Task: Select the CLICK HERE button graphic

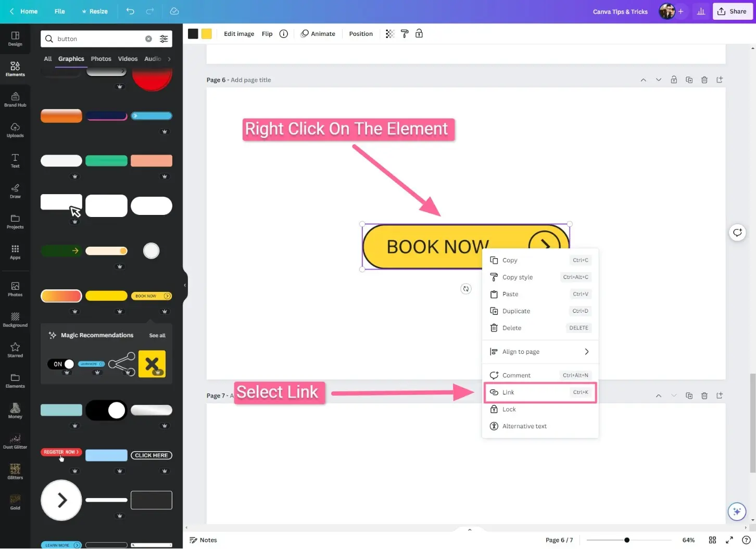Action: [152, 455]
